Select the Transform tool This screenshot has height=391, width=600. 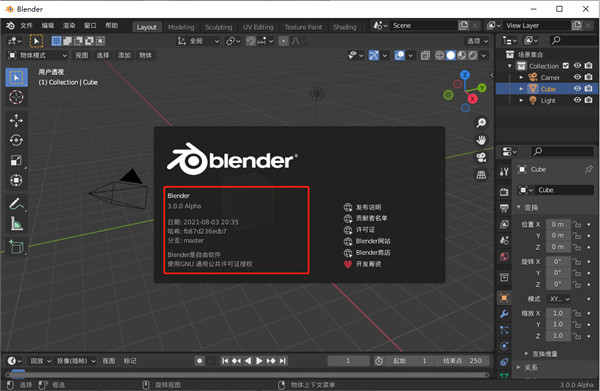(x=16, y=180)
